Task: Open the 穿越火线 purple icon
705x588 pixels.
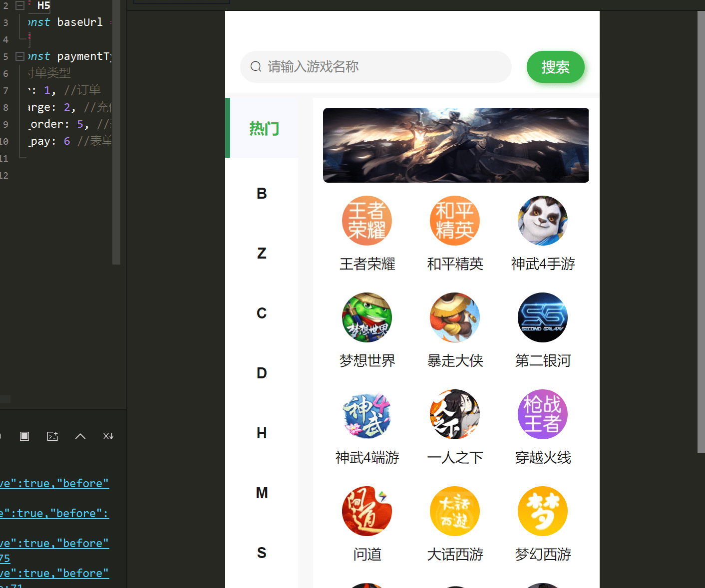Action: tap(543, 414)
